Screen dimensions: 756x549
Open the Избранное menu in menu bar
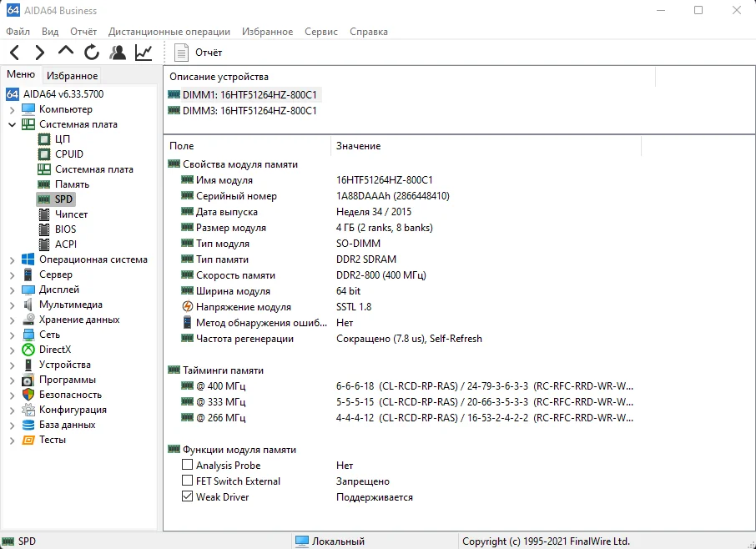pos(268,32)
